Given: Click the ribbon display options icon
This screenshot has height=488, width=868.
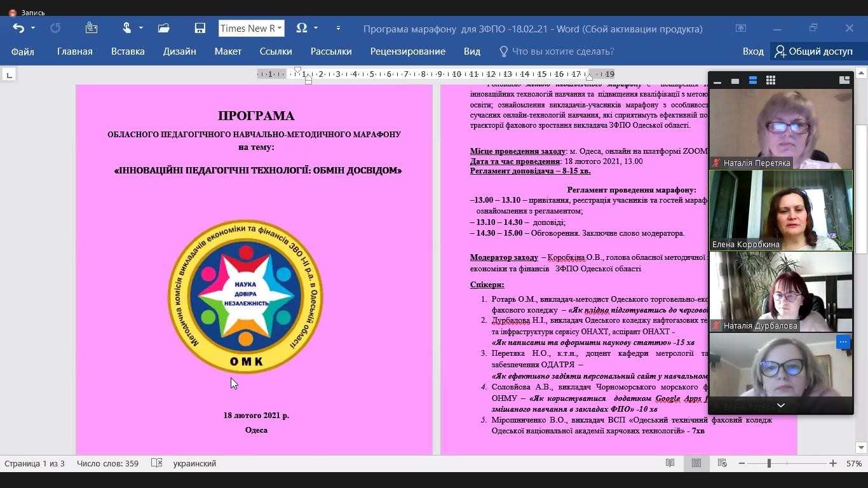Looking at the screenshot, I should click(741, 28).
